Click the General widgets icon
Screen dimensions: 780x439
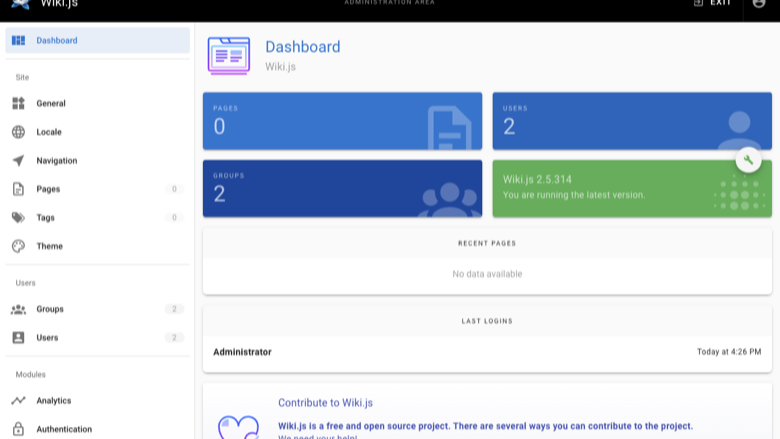(18, 103)
